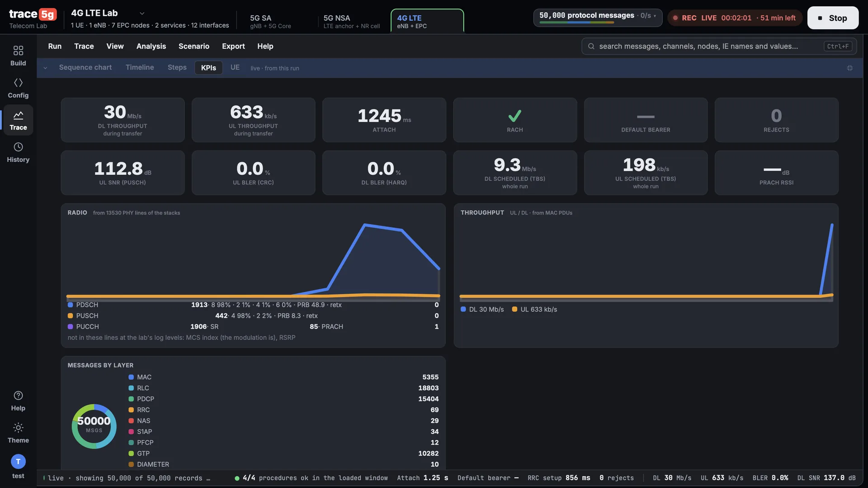Switch to the Timeline view
The width and height of the screenshot is (868, 488).
point(140,67)
